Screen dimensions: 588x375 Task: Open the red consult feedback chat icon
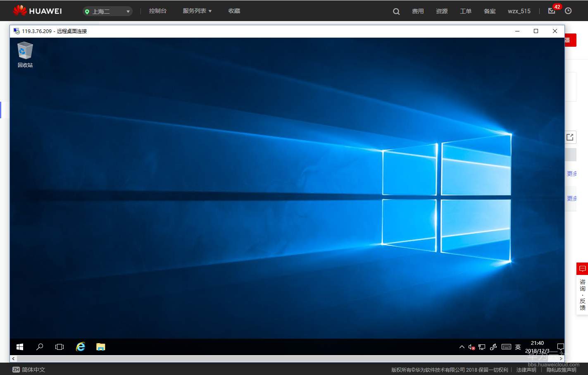coord(583,269)
